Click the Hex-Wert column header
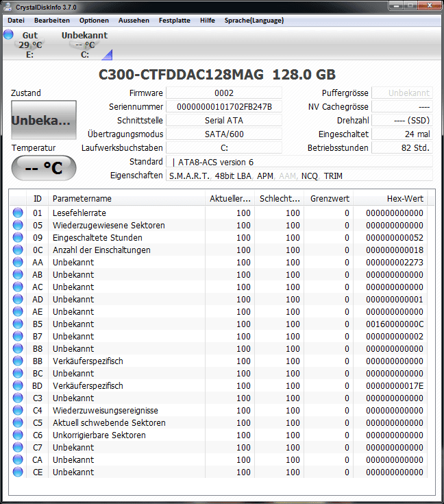 point(391,199)
